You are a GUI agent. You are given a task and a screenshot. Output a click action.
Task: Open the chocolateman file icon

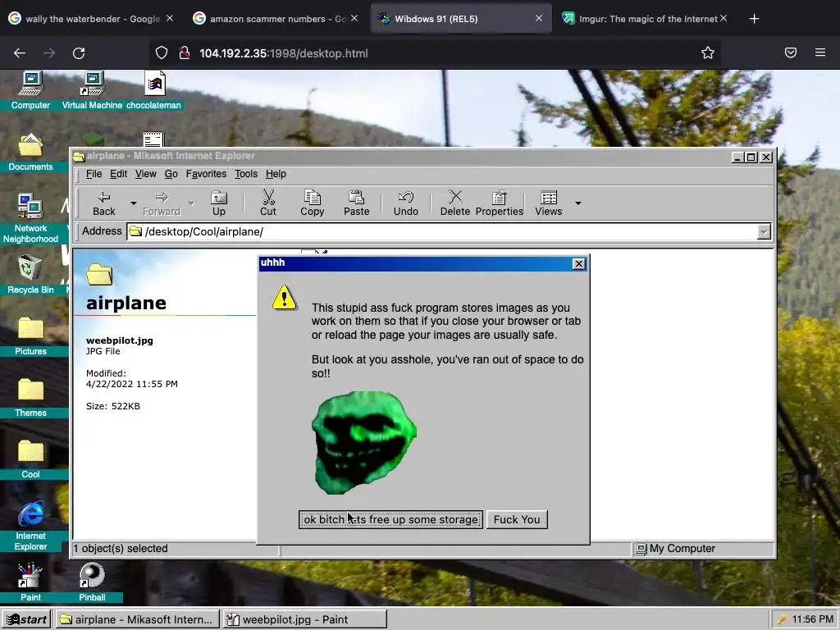[153, 90]
